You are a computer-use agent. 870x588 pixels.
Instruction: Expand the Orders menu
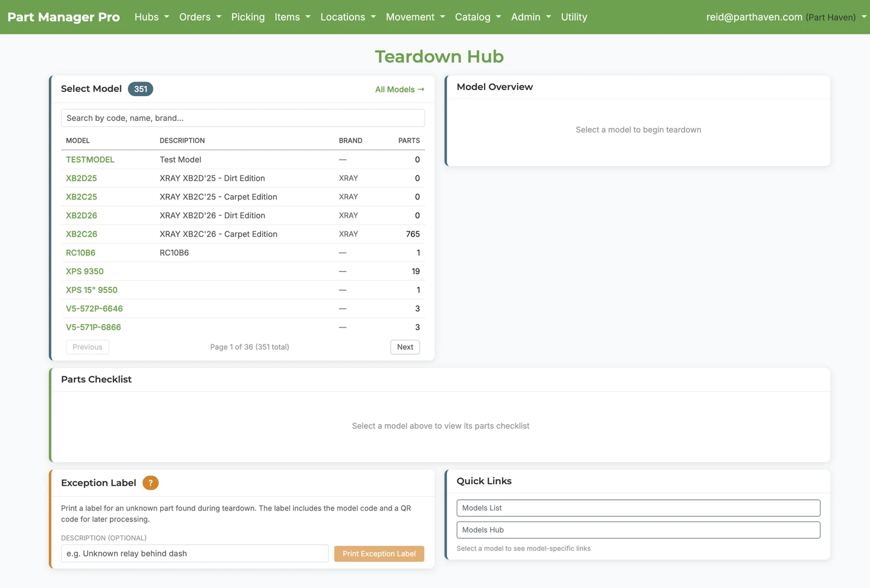coord(200,17)
